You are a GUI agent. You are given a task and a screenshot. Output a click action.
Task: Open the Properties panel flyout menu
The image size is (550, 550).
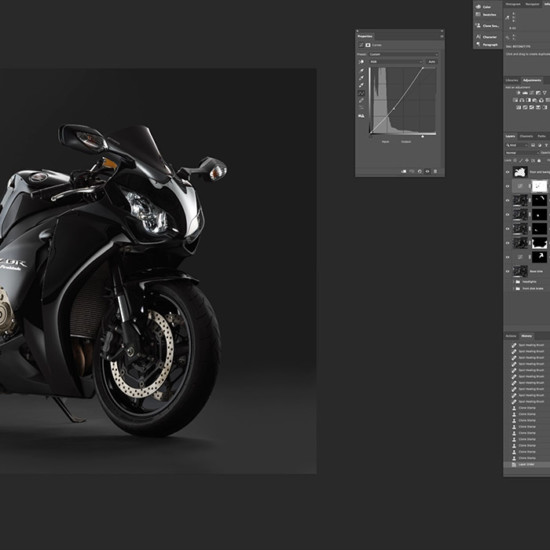(x=442, y=36)
